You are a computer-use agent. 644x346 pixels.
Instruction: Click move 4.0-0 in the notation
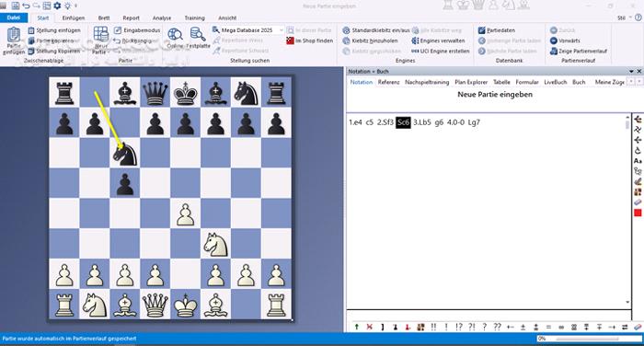(455, 122)
